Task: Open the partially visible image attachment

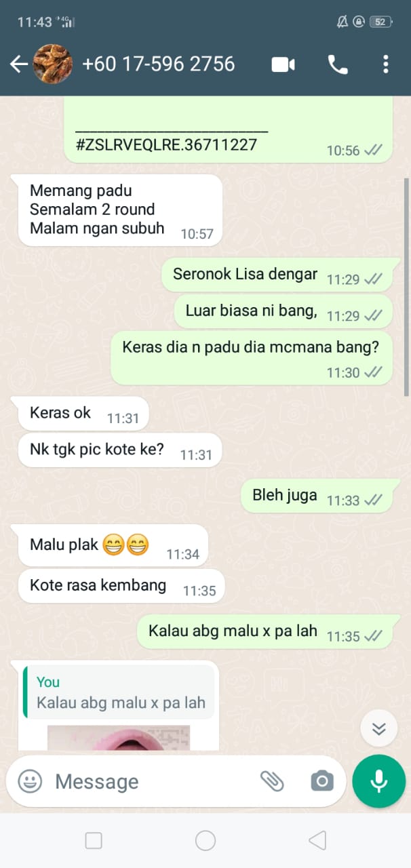Action: tap(119, 738)
